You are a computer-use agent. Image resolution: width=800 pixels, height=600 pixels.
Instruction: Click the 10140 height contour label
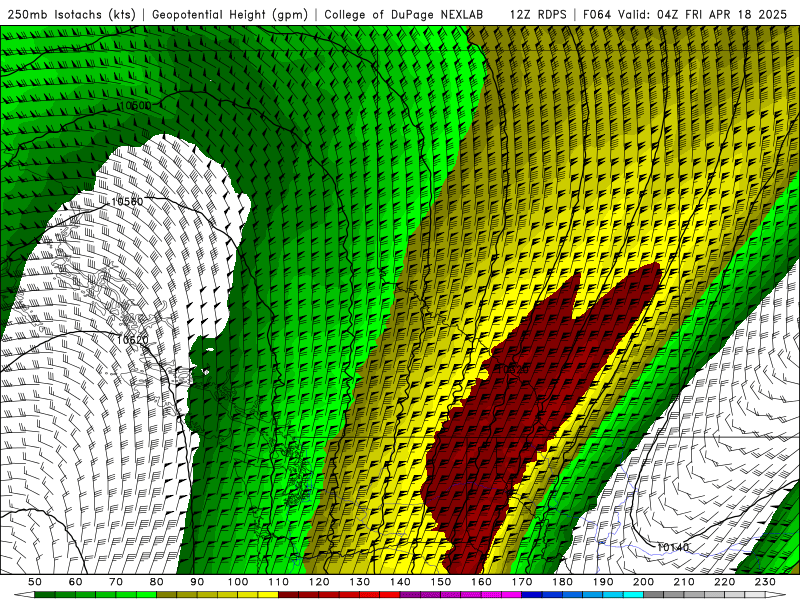pyautogui.click(x=672, y=547)
